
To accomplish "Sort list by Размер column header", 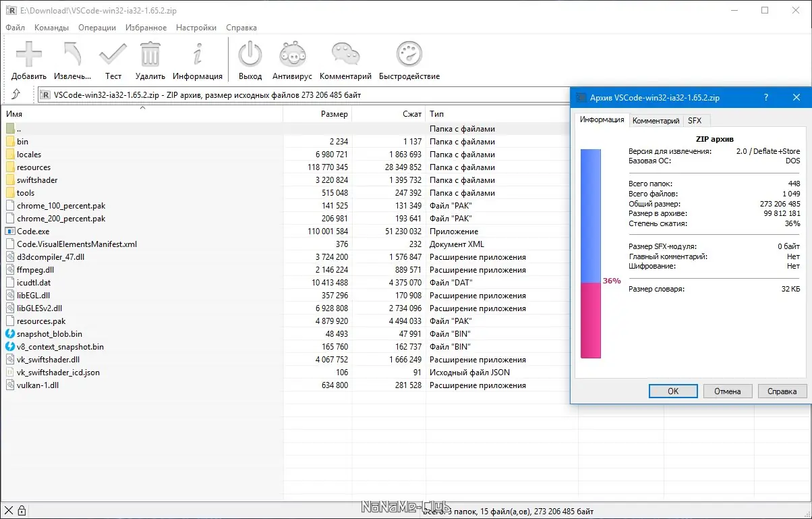I will pos(318,114).
